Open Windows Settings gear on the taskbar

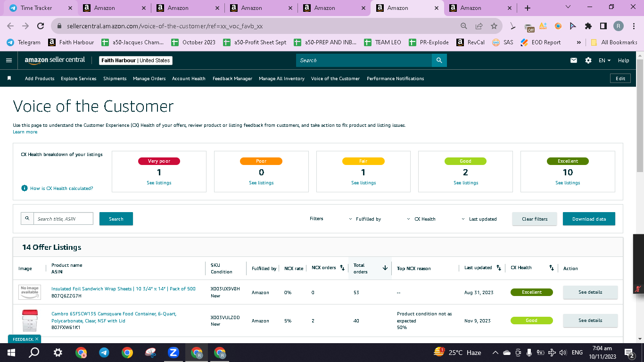click(x=58, y=353)
